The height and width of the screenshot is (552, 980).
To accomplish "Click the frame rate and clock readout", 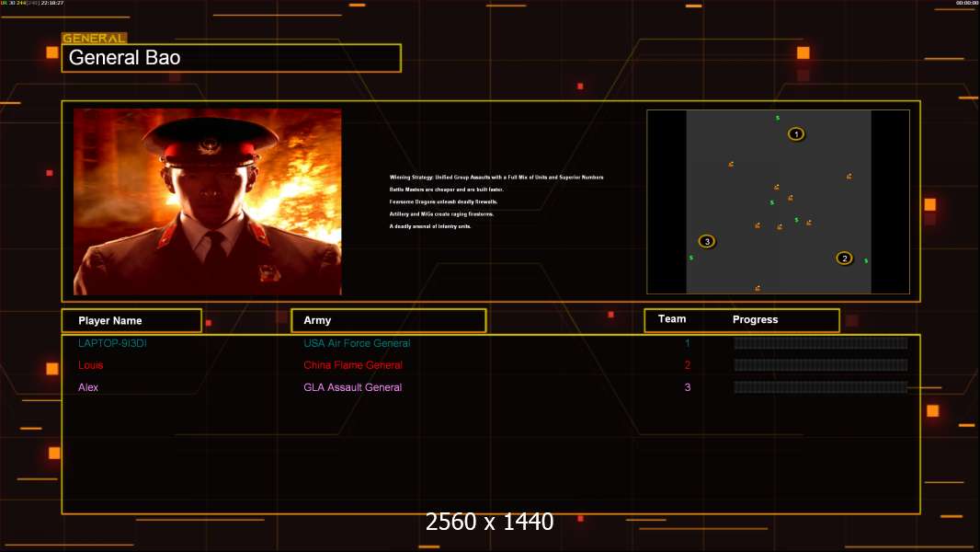I will point(32,3).
